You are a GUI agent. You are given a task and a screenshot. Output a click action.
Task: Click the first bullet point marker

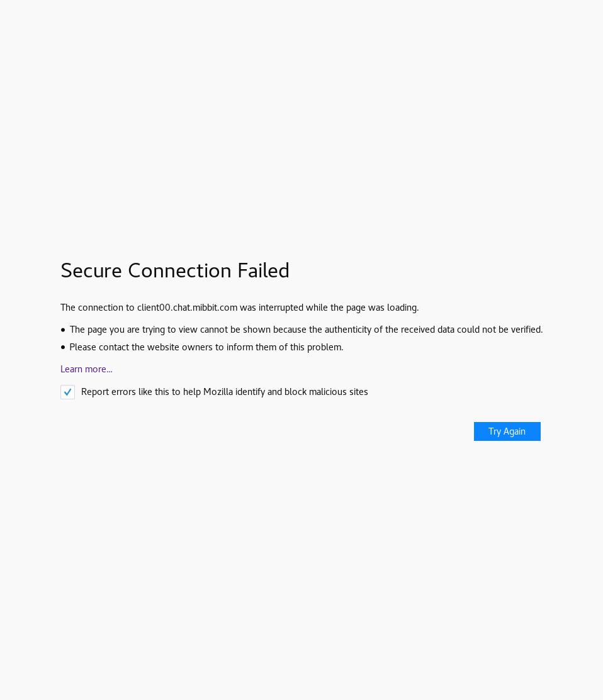pyautogui.click(x=63, y=330)
